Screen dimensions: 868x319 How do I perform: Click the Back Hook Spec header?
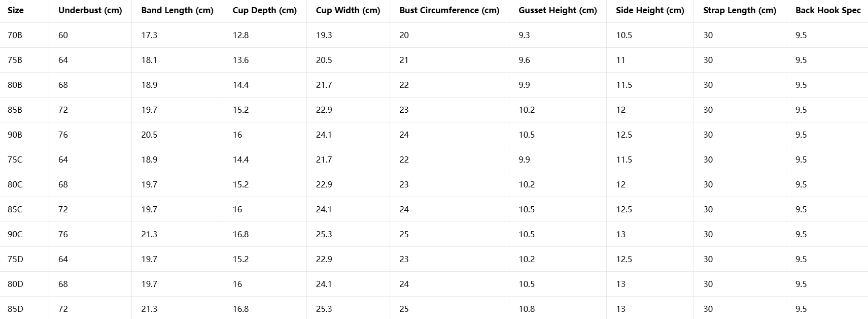point(828,10)
